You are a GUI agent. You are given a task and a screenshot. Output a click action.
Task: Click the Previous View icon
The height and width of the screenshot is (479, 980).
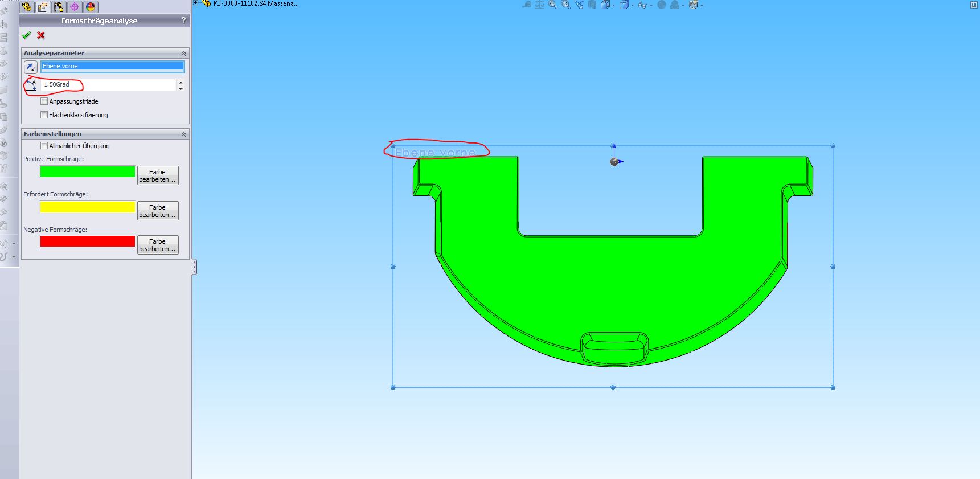point(579,5)
